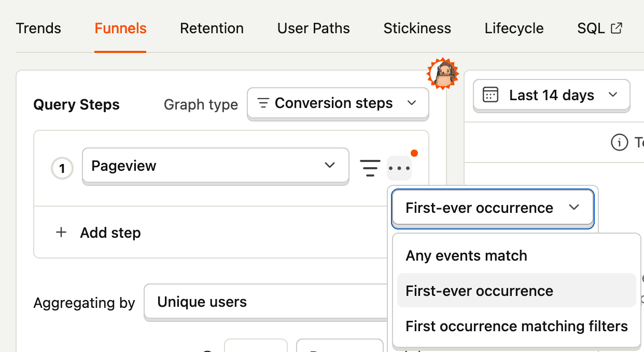Click the Aggregating by label
Viewport: 644px width, 352px height.
(84, 303)
